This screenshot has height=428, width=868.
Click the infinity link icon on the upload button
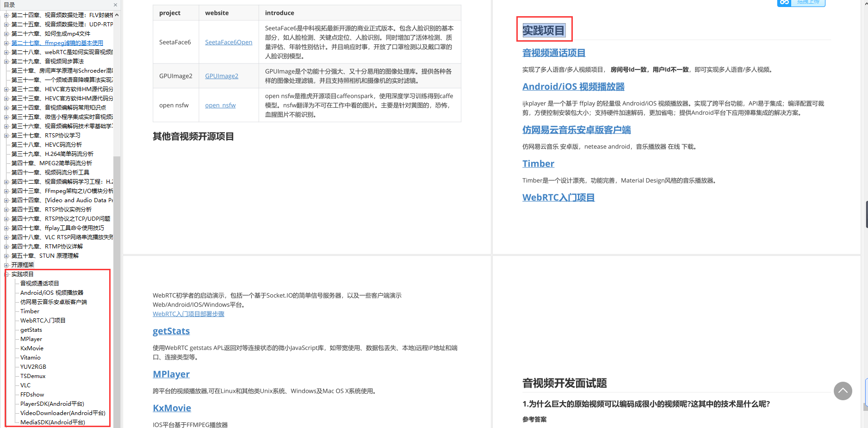(785, 3)
